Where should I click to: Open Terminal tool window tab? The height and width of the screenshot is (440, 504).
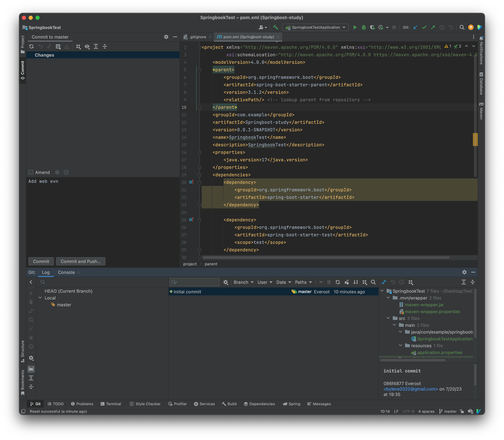tap(111, 404)
